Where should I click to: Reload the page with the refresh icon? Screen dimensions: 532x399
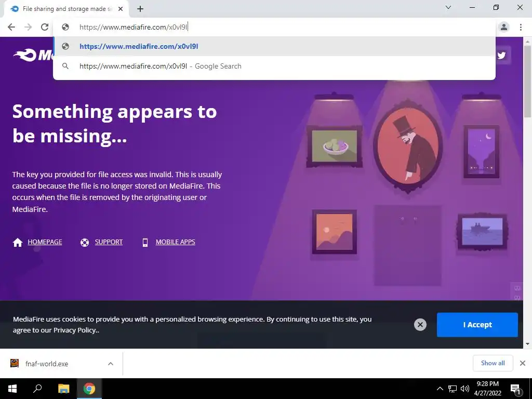45,27
